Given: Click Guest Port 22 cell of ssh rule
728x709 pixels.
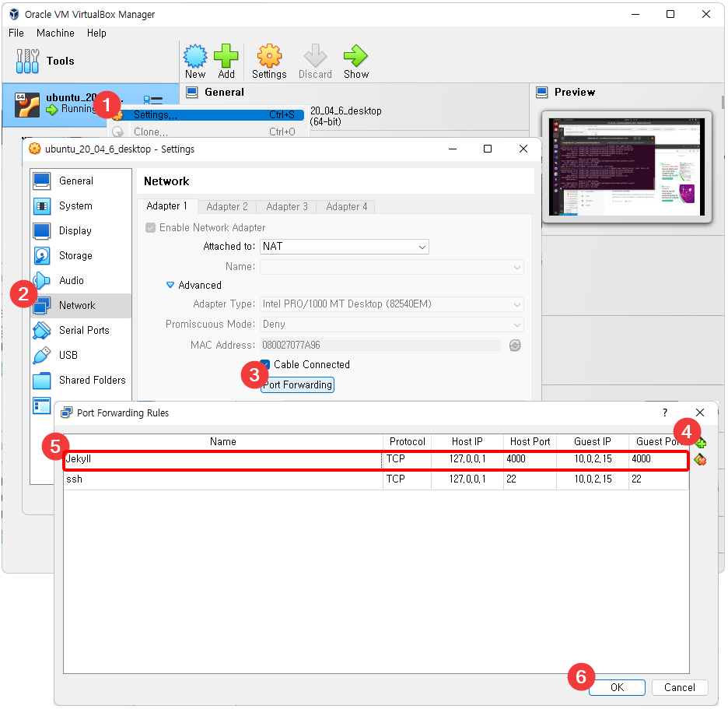Looking at the screenshot, I should tap(659, 479).
